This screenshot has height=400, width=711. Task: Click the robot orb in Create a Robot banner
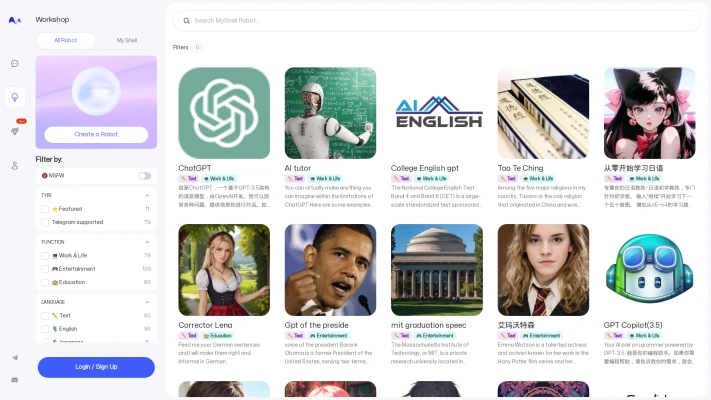(96, 91)
